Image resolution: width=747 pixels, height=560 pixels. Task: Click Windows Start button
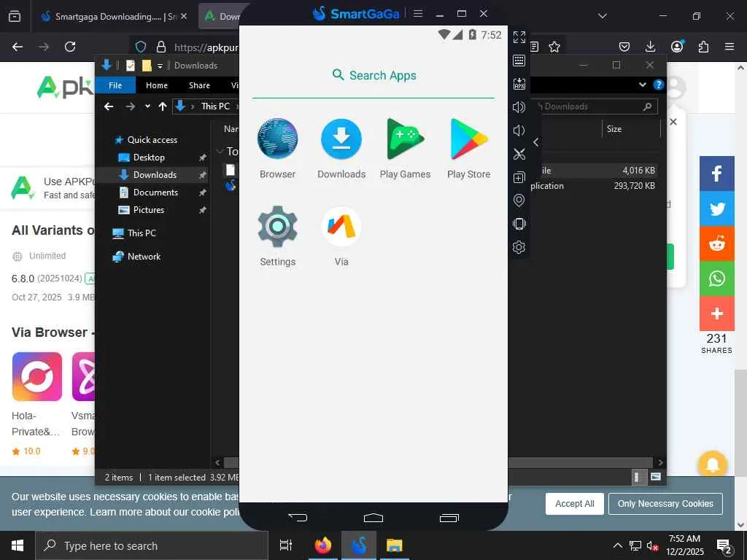pyautogui.click(x=18, y=545)
